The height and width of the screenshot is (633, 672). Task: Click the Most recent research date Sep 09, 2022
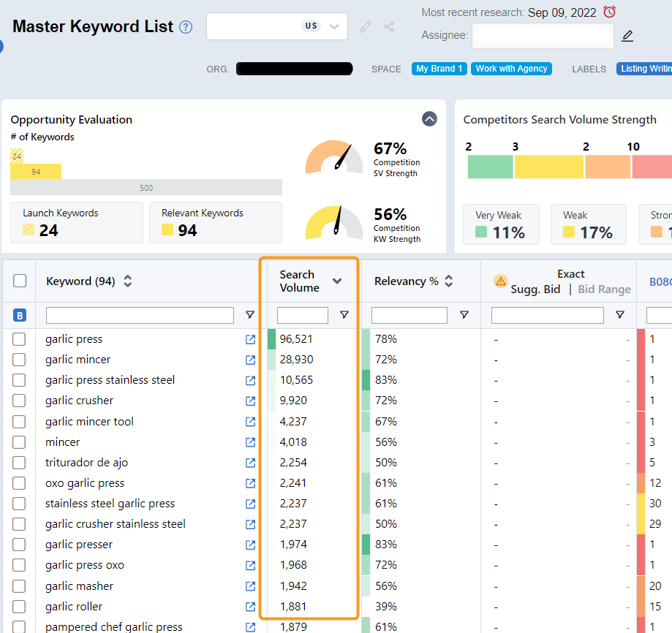coord(562,13)
